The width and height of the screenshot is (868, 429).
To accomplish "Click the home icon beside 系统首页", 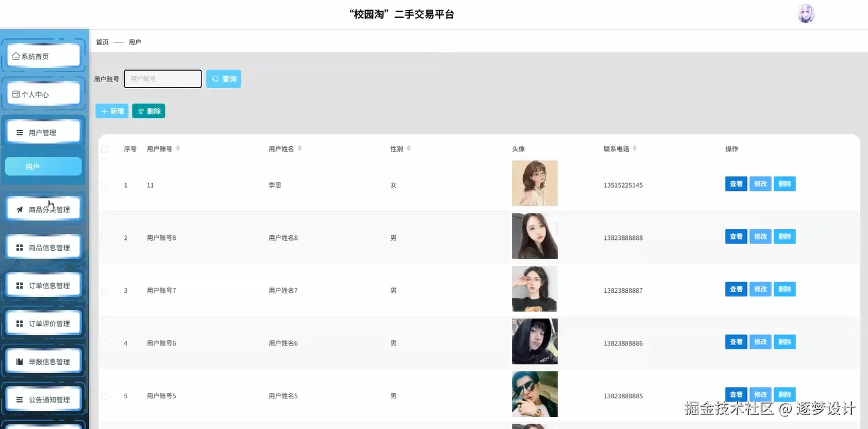I will click(16, 56).
